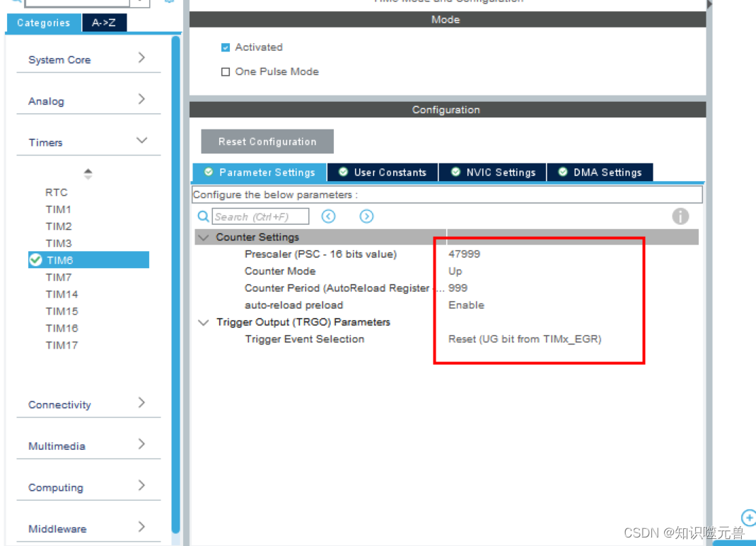Open the User Constants tab
This screenshot has height=546, width=756.
coord(383,172)
